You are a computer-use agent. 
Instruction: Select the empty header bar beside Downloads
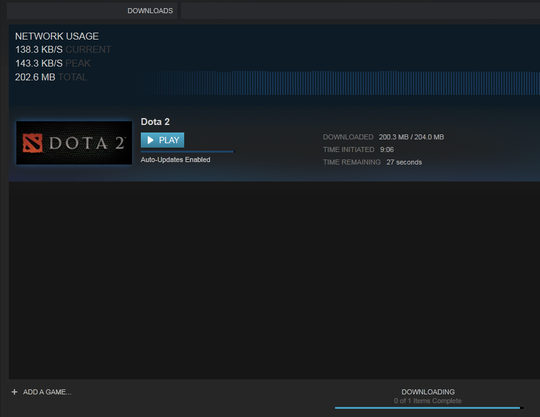[x=360, y=11]
